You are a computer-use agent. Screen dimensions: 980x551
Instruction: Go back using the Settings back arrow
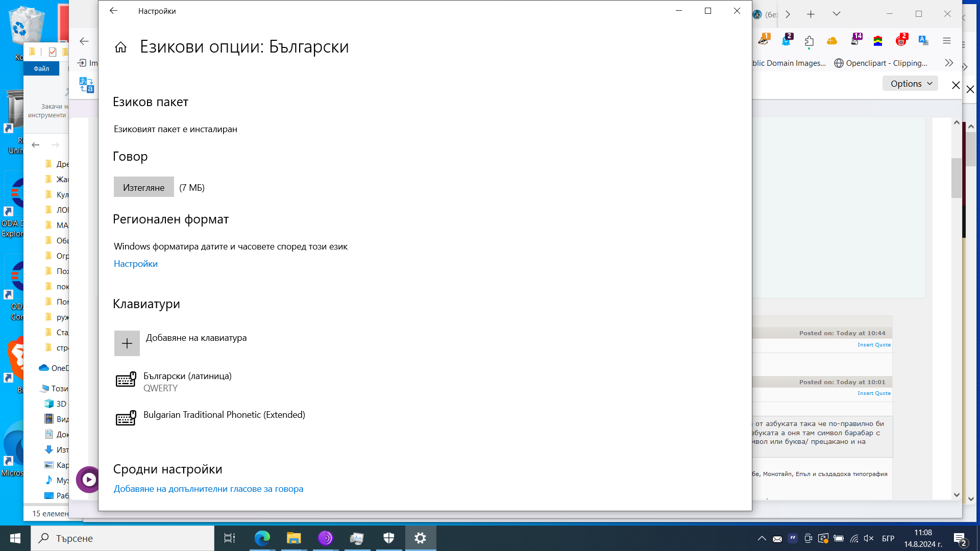click(x=113, y=11)
